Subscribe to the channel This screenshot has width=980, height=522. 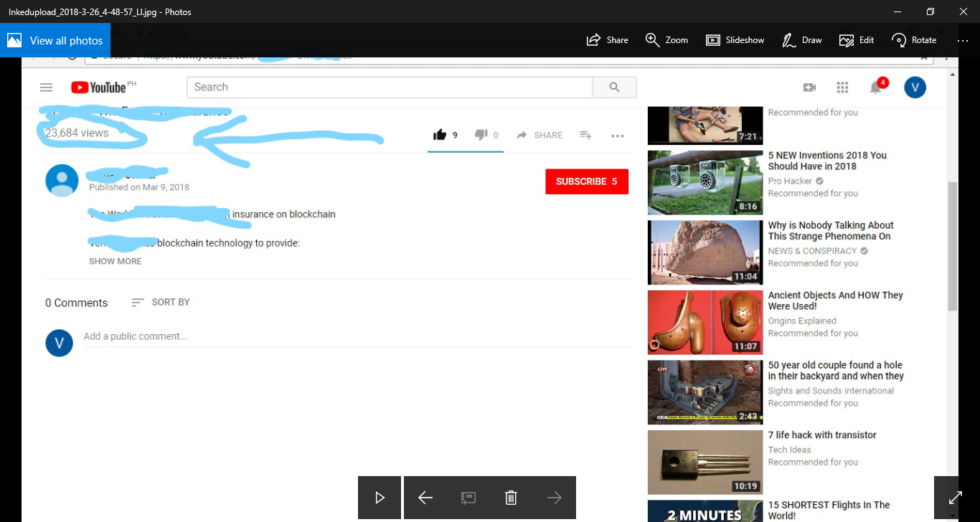pyautogui.click(x=587, y=181)
